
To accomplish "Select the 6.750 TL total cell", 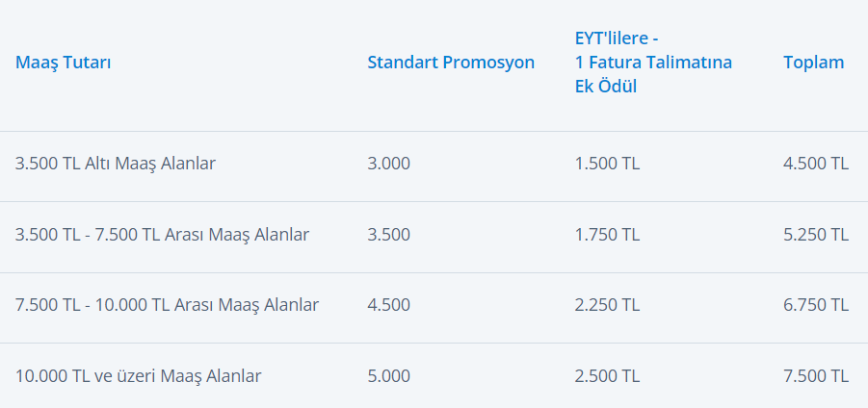I will (816, 305).
